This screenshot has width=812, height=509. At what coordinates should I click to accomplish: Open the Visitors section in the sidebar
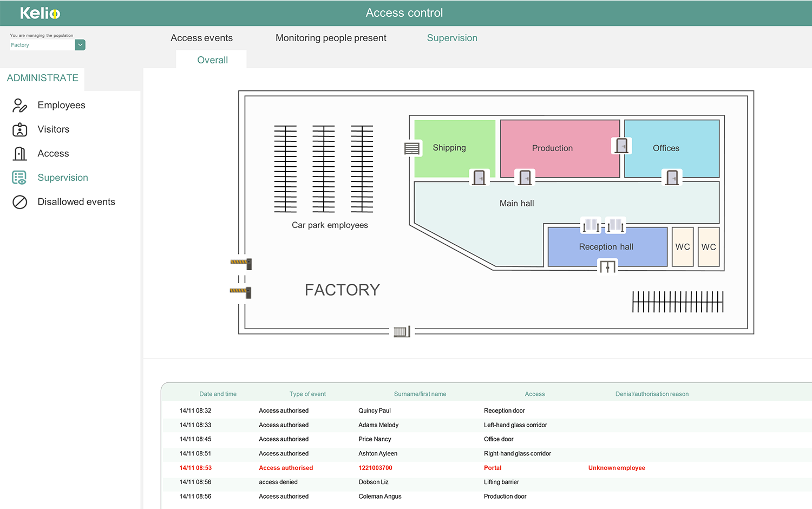click(53, 129)
